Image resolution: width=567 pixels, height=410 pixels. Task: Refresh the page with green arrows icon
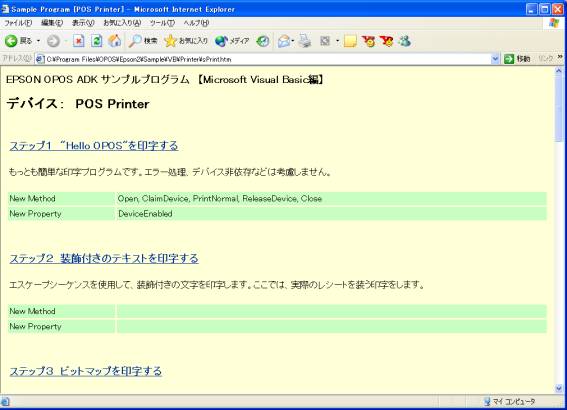96,41
